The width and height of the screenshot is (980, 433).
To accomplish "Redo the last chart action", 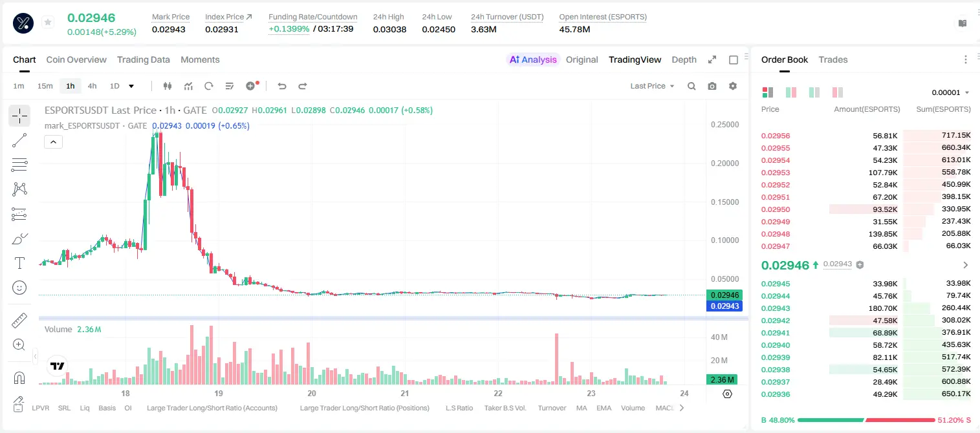I will pos(302,86).
